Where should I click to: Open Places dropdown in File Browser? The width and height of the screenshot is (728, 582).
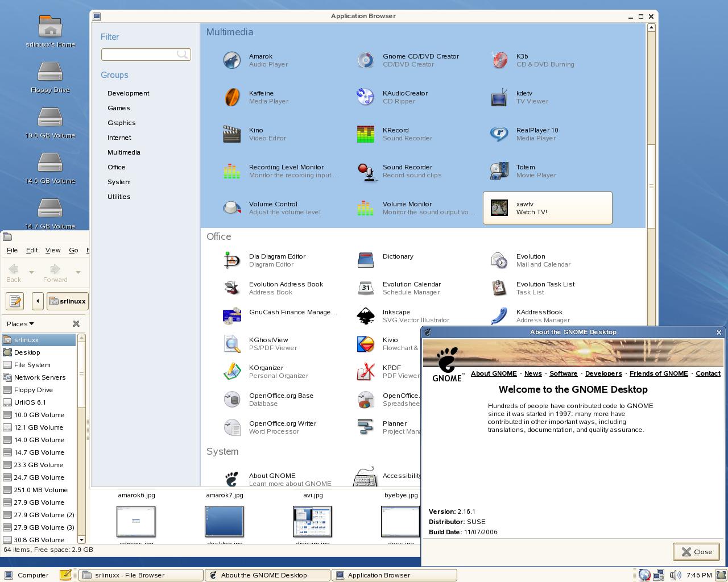pyautogui.click(x=20, y=324)
